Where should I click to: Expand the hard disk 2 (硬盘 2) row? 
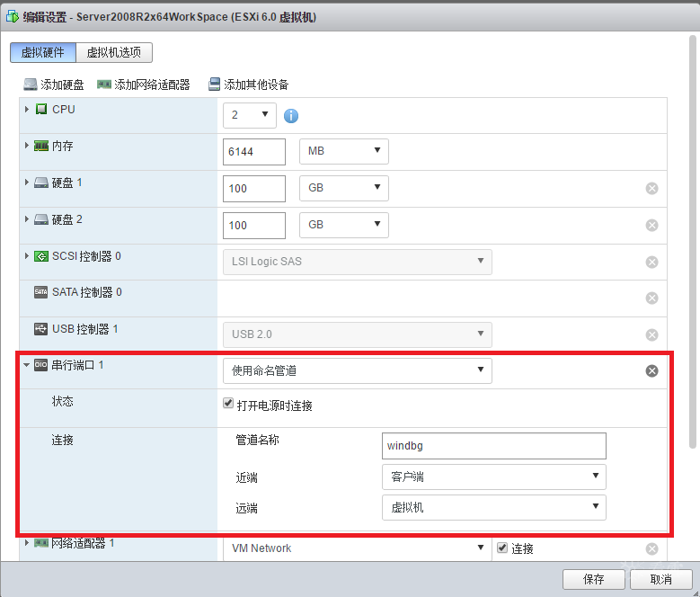point(27,219)
